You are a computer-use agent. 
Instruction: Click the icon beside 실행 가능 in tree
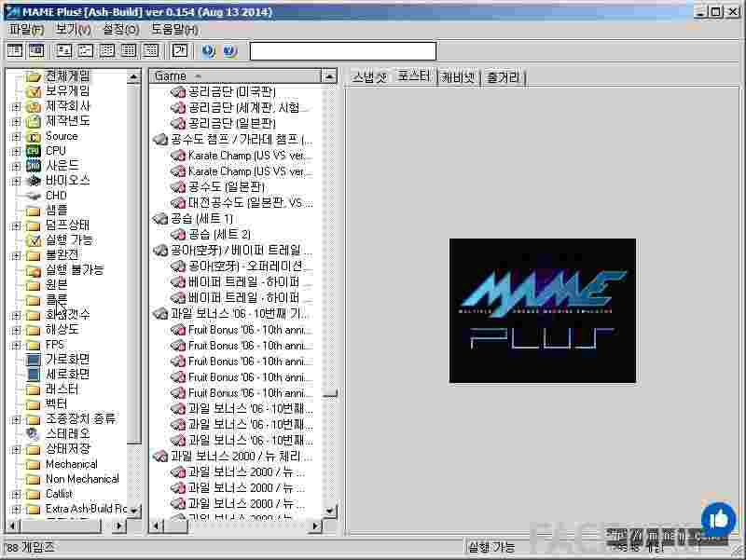tap(34, 240)
